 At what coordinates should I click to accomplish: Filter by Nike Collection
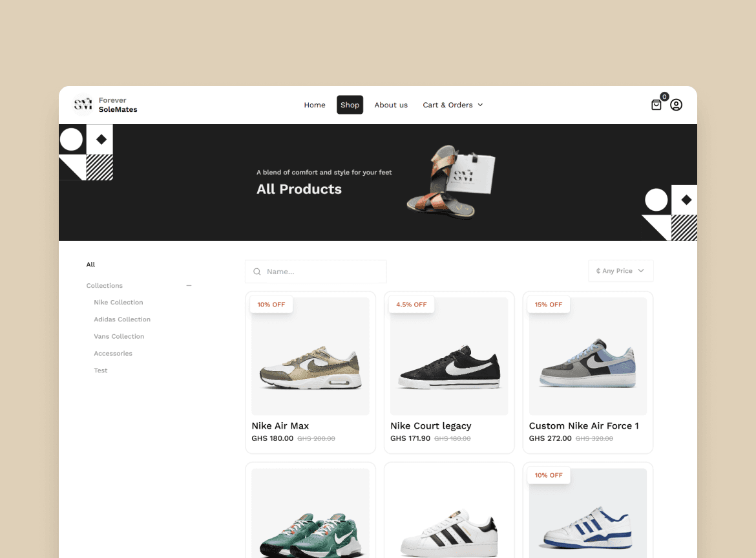point(119,303)
